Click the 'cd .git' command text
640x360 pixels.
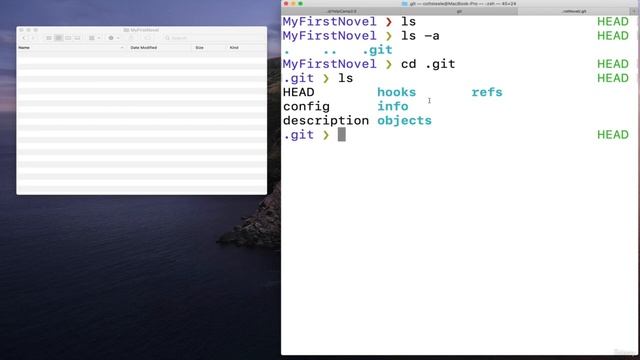428,64
